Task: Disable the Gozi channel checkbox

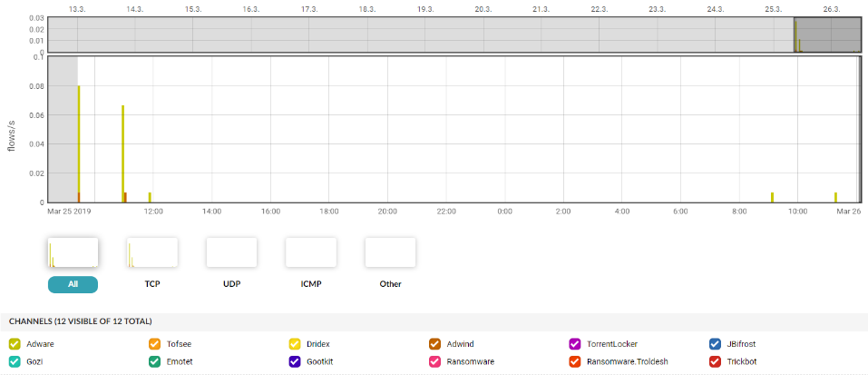Action: (x=15, y=361)
